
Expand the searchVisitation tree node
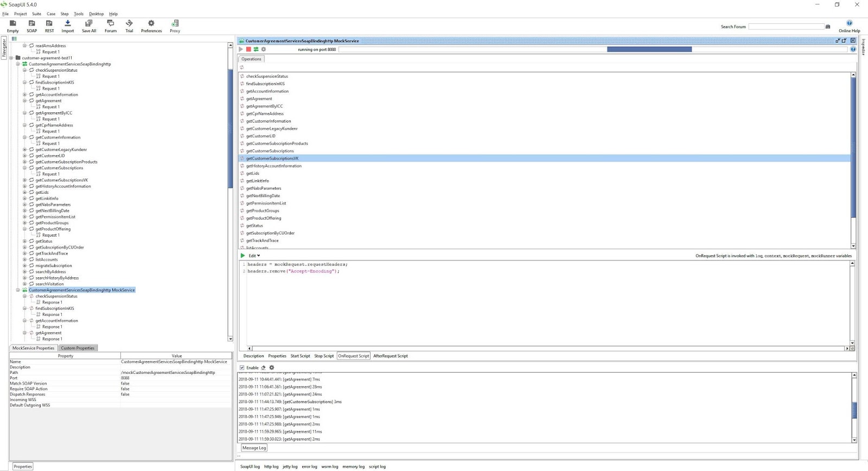pyautogui.click(x=24, y=284)
